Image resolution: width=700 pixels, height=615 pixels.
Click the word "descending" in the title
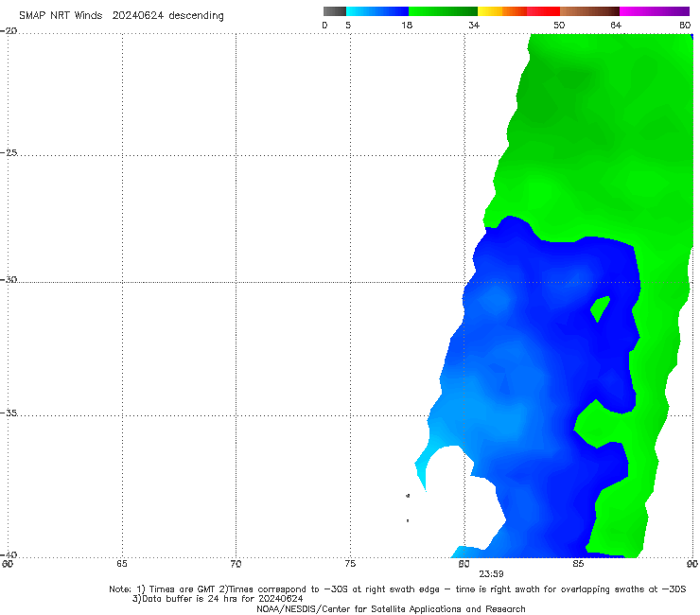(x=197, y=16)
